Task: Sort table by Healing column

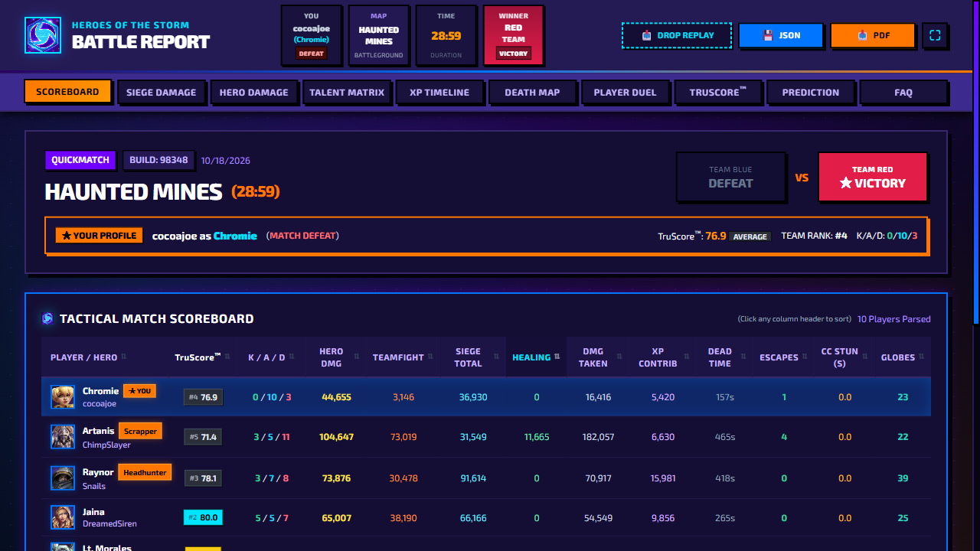Action: coord(536,357)
